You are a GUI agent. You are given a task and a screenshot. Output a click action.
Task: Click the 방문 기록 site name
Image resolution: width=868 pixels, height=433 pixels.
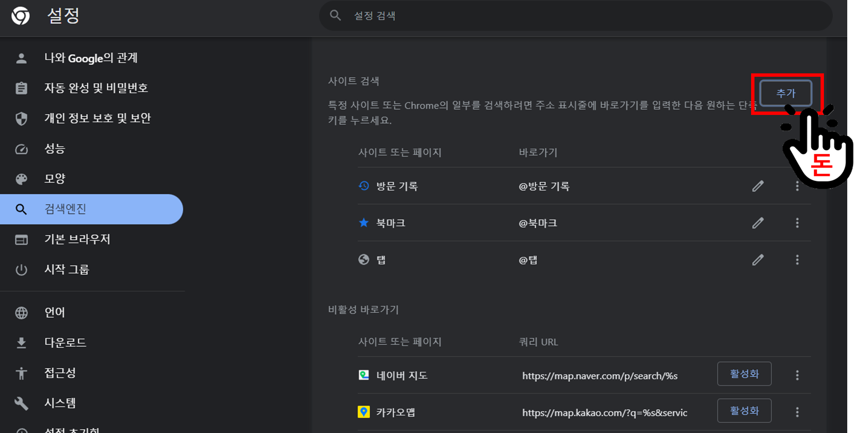click(x=397, y=186)
